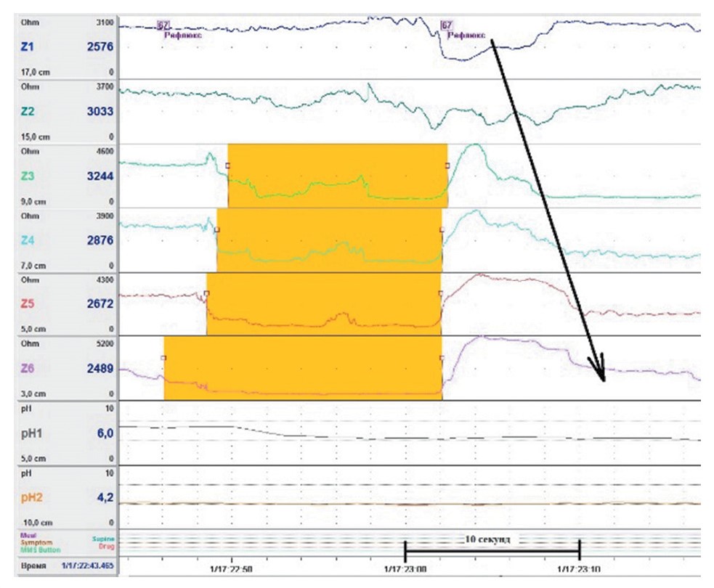Viewport: 714px width, 588px height.
Task: Select the Z1 channel label
Action: 28,46
